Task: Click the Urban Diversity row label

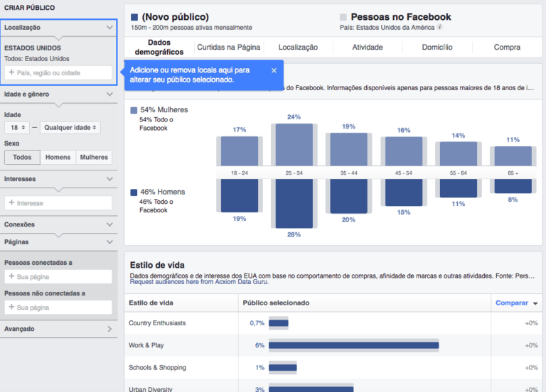Action: click(x=151, y=389)
